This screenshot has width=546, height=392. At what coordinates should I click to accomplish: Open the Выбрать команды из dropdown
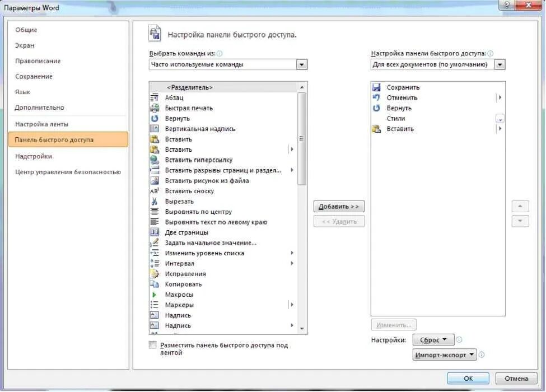pos(301,64)
